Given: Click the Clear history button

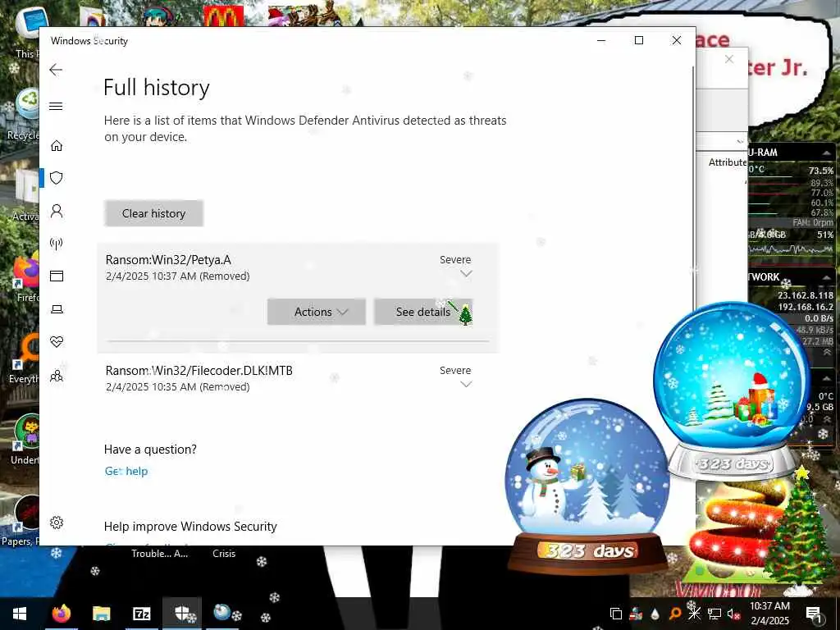Looking at the screenshot, I should pyautogui.click(x=153, y=213).
